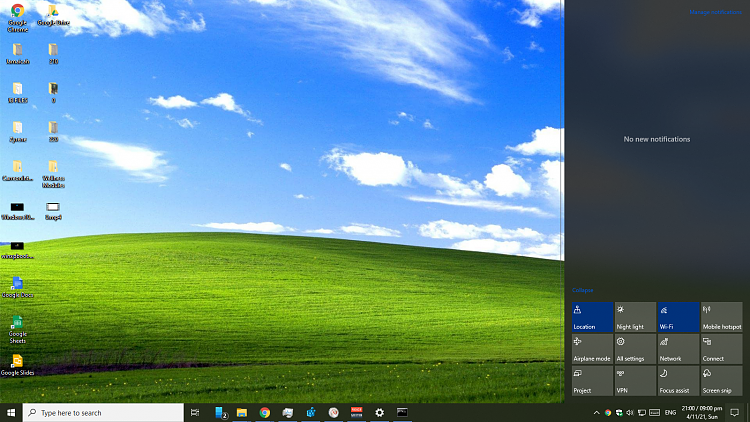Open Windows Security tray icon
750x422 pixels.
pyautogui.click(x=619, y=412)
